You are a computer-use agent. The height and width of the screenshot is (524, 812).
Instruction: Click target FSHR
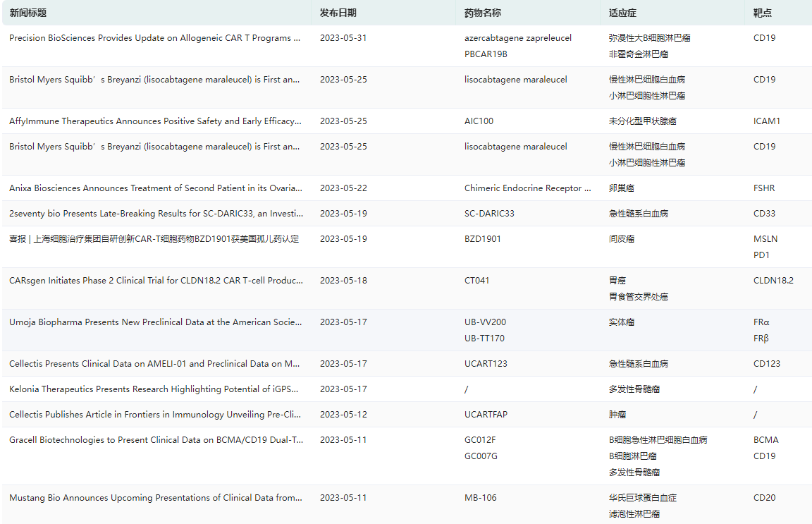(x=764, y=188)
